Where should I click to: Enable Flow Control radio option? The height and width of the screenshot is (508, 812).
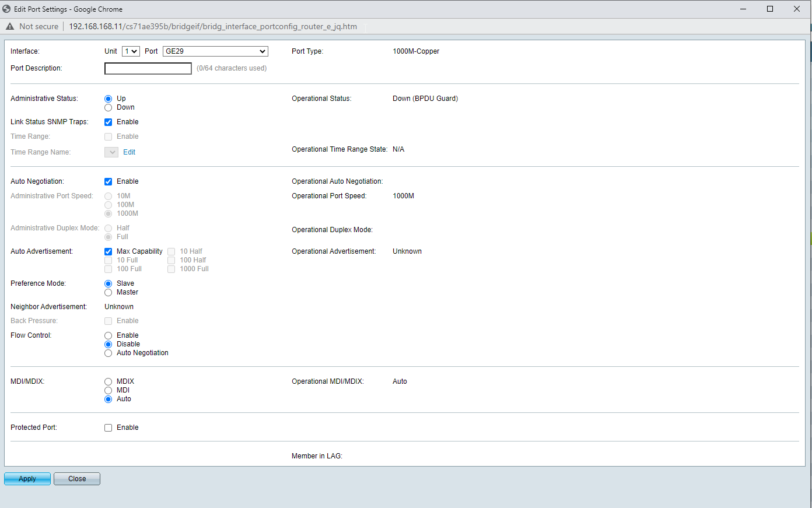(x=108, y=336)
